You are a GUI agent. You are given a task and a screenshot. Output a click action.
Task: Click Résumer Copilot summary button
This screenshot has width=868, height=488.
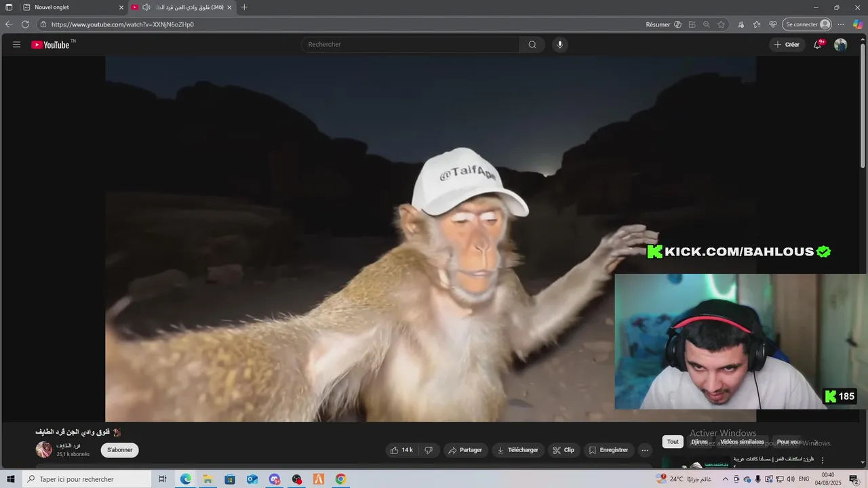coord(663,24)
